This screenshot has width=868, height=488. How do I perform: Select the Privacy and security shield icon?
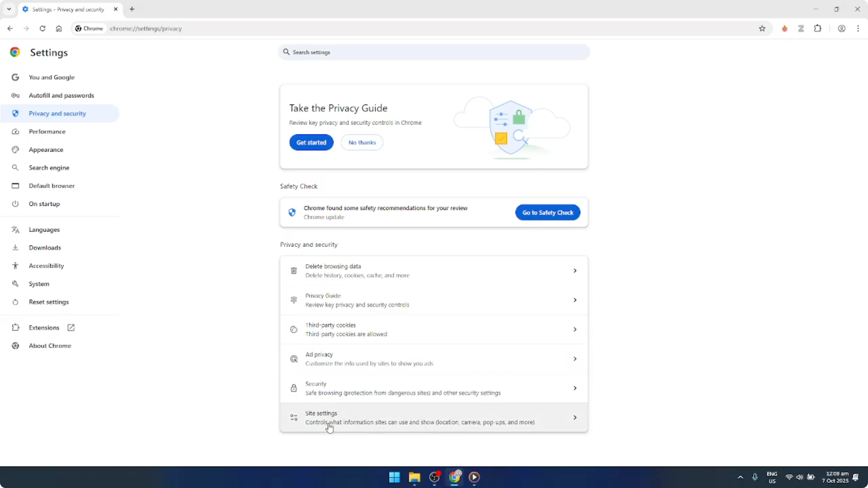[x=15, y=113]
